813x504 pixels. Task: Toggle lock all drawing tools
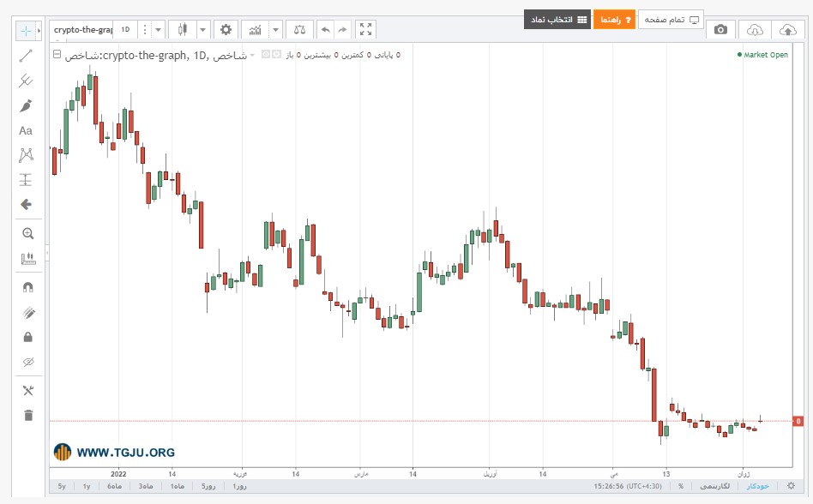pyautogui.click(x=28, y=337)
